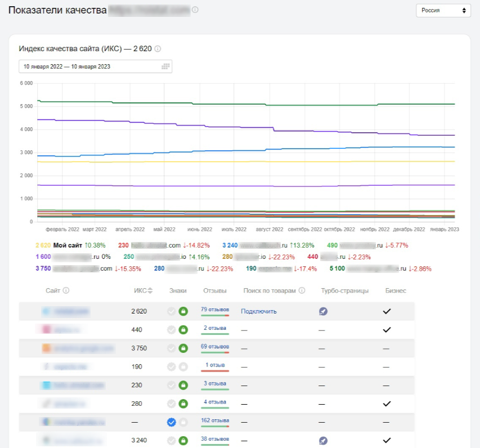Click info icon next to Сайт column
Image resolution: width=480 pixels, height=448 pixels.
[66, 291]
